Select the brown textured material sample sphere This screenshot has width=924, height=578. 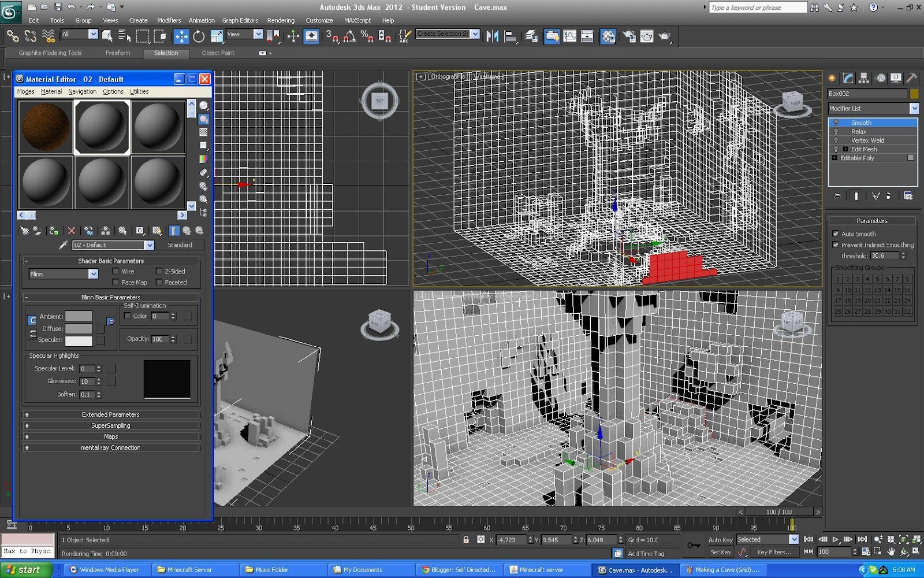pos(46,127)
